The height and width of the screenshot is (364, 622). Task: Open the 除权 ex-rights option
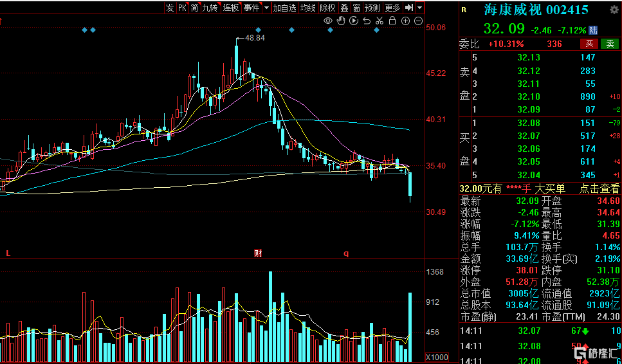[328, 8]
